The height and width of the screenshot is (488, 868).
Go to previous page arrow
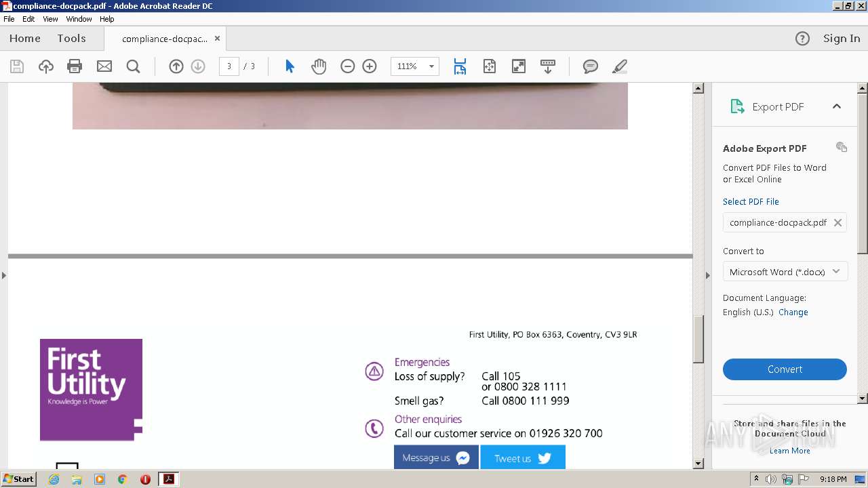(176, 66)
